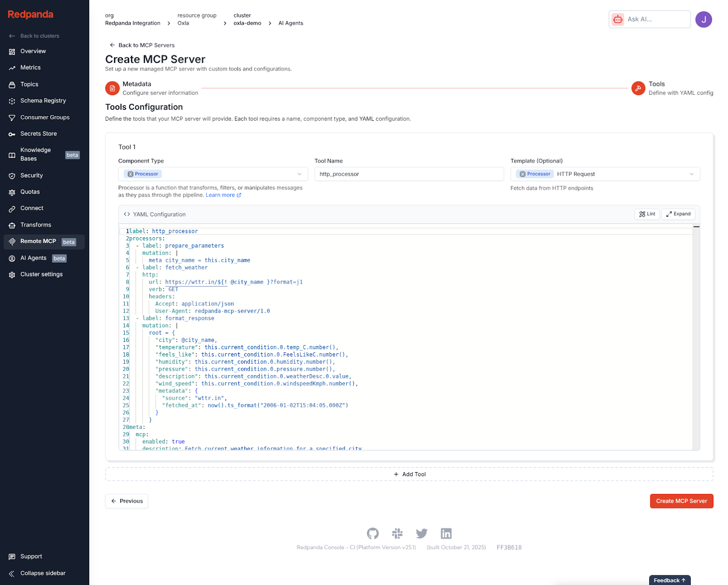Select Schema Registry menu item
Viewport: 728px width, 585px height.
tap(43, 101)
